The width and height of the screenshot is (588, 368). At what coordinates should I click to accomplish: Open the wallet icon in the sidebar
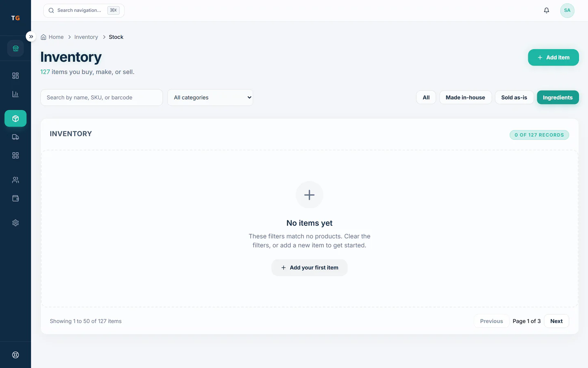(16, 198)
